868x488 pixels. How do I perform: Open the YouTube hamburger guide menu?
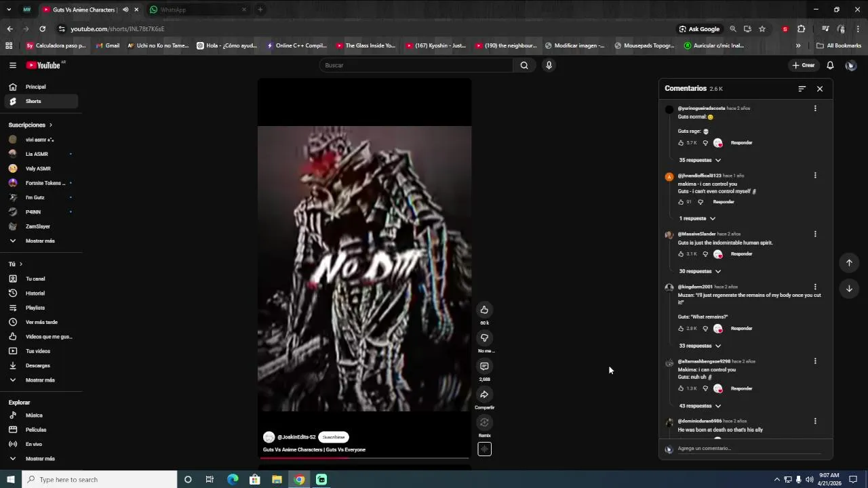tap(12, 65)
